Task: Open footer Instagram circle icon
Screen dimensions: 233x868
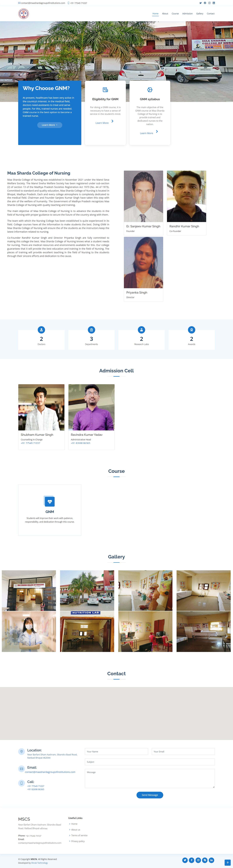Action: coord(198,860)
